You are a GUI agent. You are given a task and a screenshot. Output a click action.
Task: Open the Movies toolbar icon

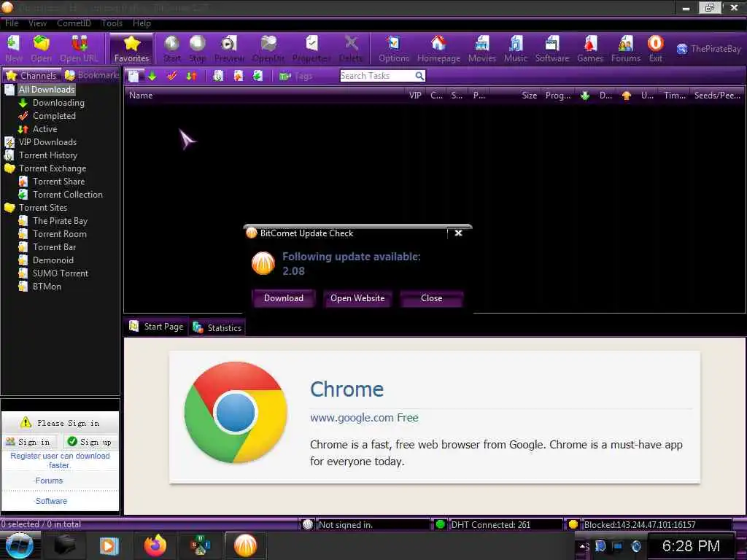point(482,49)
